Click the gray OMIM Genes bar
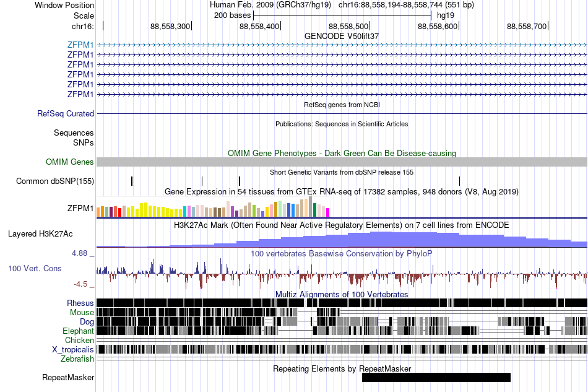 (342, 162)
